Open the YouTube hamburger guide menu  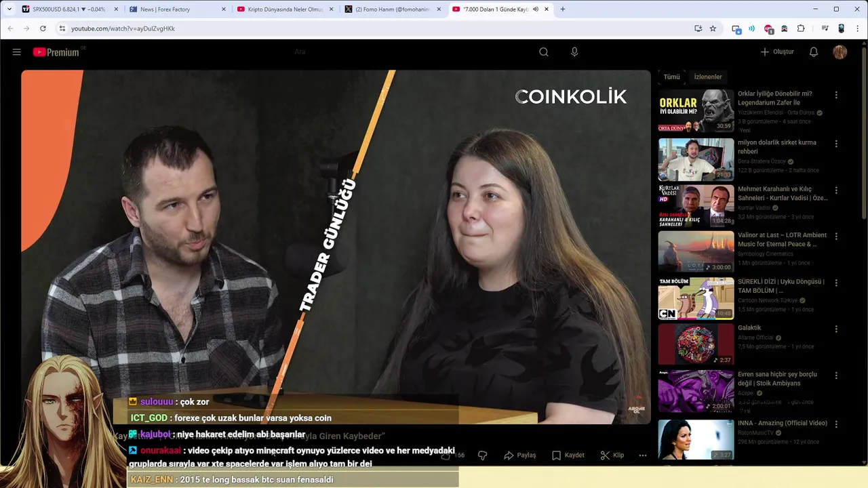click(17, 52)
